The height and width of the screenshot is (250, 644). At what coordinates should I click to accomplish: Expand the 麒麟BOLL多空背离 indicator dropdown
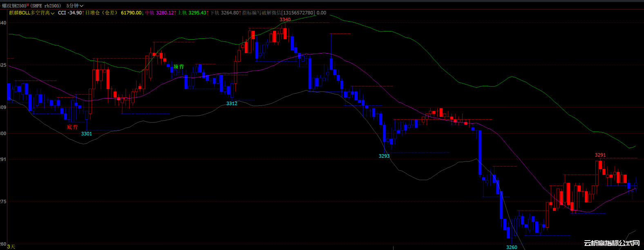[32, 13]
